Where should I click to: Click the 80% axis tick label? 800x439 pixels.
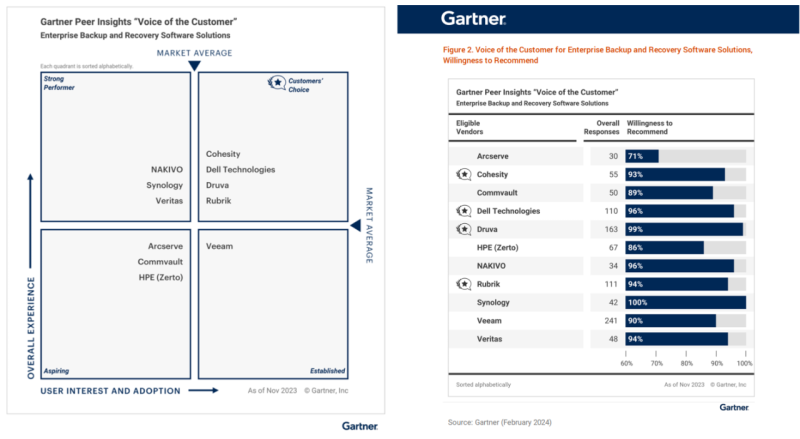tap(687, 363)
